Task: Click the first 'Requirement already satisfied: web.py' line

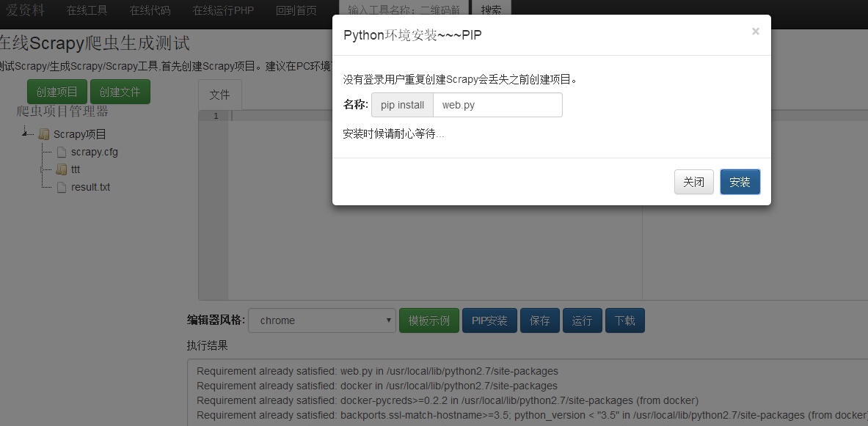Action: tap(378, 371)
